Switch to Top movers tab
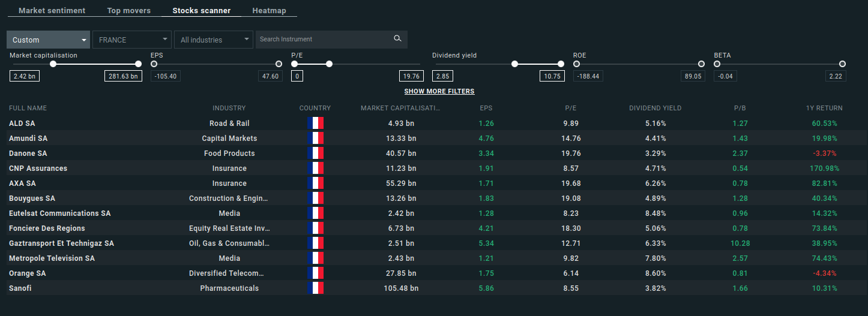 [x=129, y=11]
